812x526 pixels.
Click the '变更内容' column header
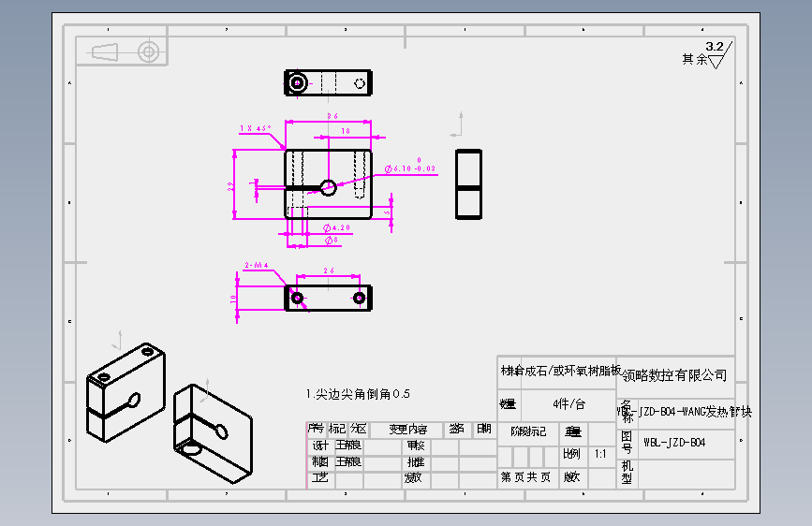(408, 430)
